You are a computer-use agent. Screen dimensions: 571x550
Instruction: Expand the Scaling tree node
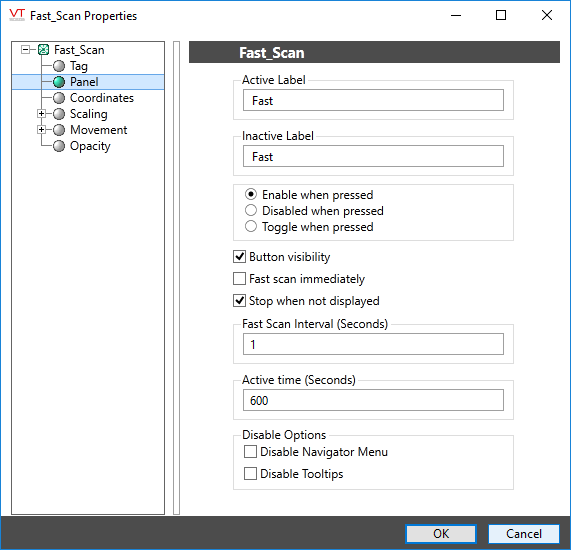click(42, 114)
